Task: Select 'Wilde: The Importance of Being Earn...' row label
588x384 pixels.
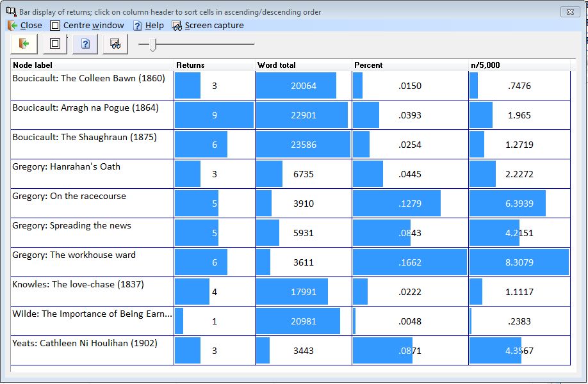Action: click(x=92, y=314)
